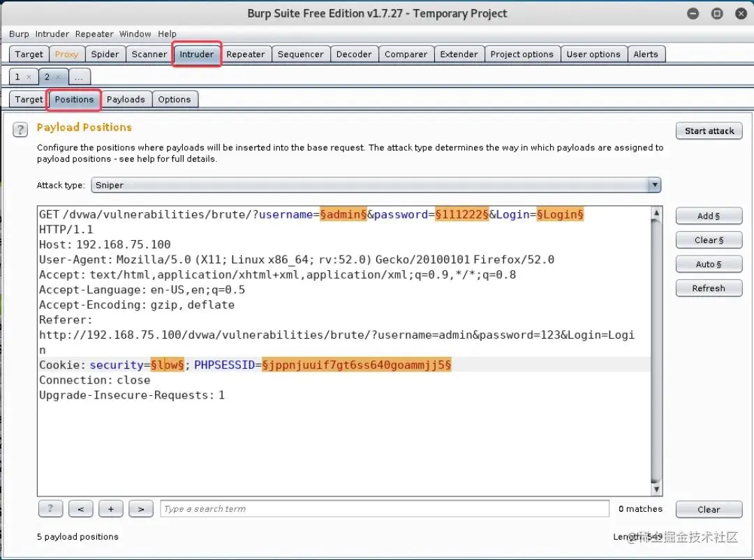754x560 pixels.
Task: Click the request editor vertical scrollbar
Action: tap(656, 351)
